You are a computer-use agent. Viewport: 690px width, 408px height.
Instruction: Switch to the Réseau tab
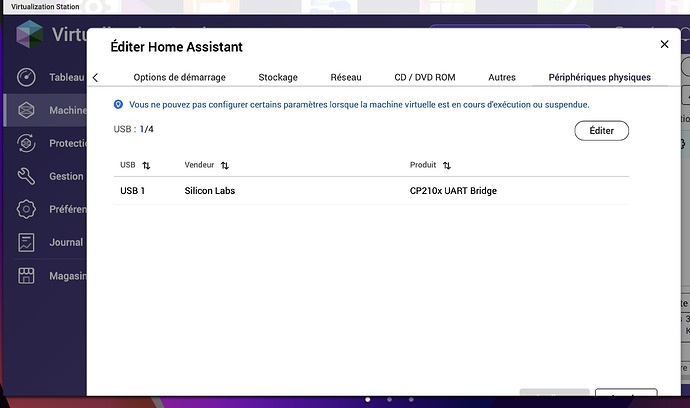point(346,77)
